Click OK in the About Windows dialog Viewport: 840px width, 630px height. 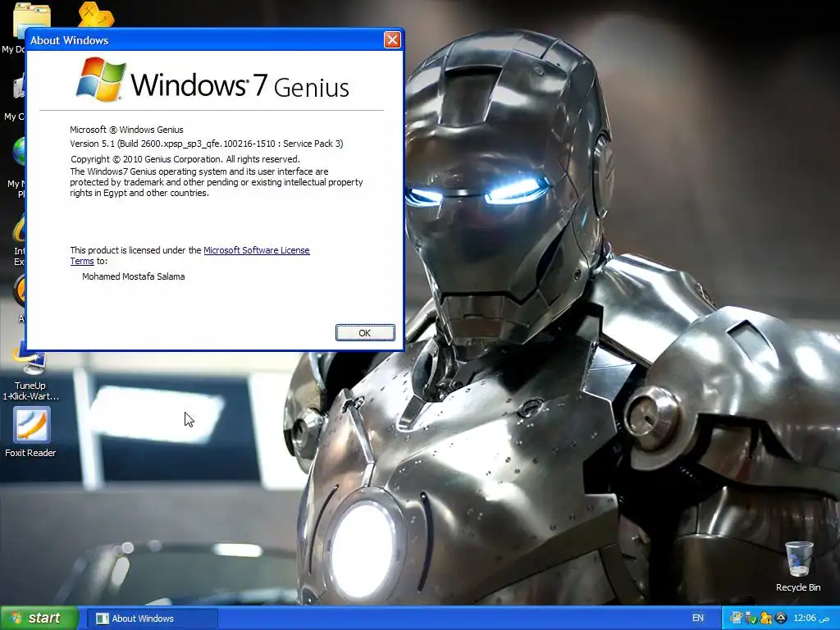(x=365, y=333)
